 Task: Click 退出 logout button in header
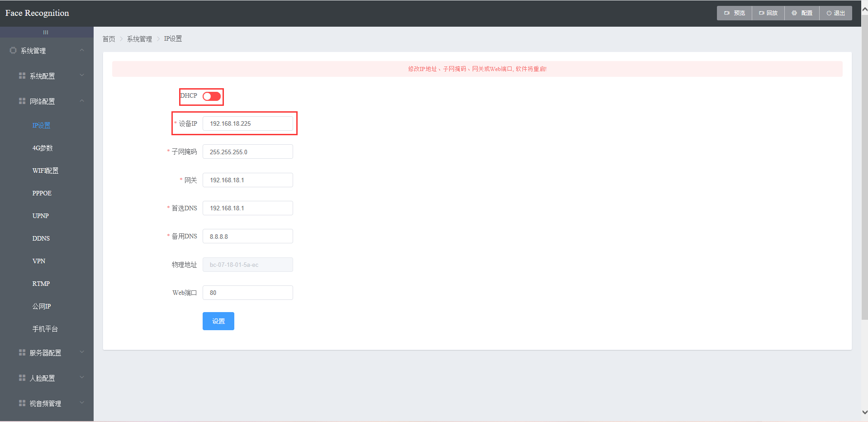835,13
